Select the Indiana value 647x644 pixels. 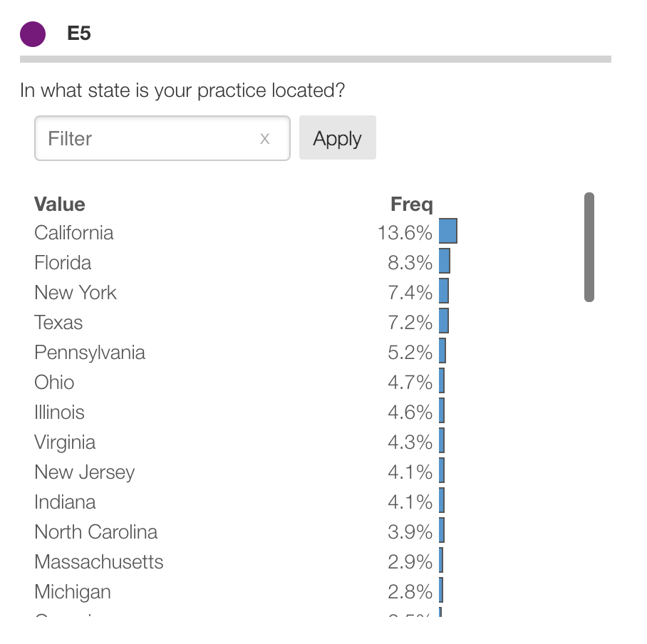click(x=65, y=502)
